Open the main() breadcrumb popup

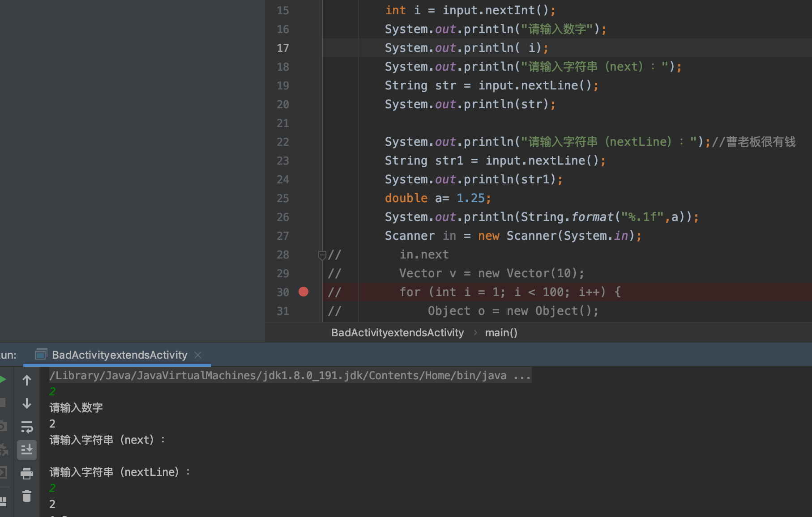[x=501, y=332]
